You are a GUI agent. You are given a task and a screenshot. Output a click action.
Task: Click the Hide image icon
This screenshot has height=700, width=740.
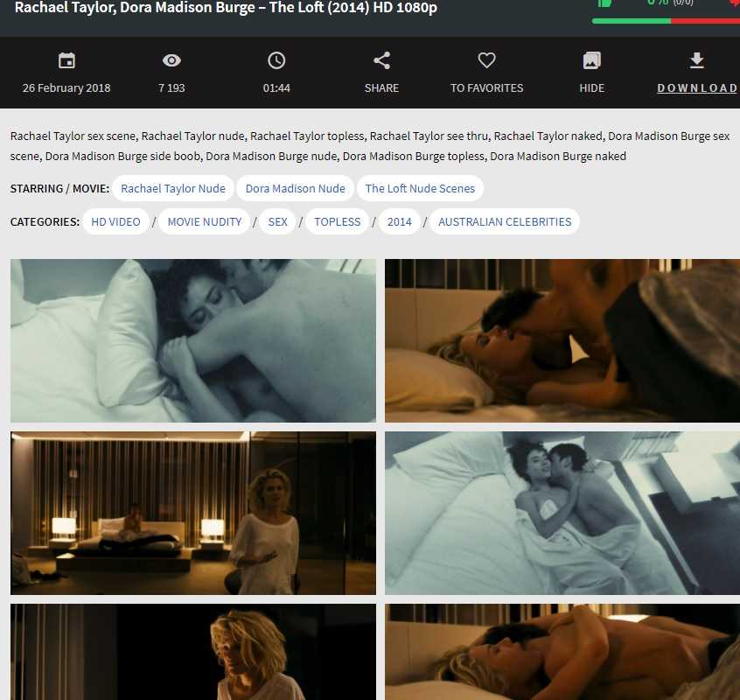pyautogui.click(x=591, y=60)
